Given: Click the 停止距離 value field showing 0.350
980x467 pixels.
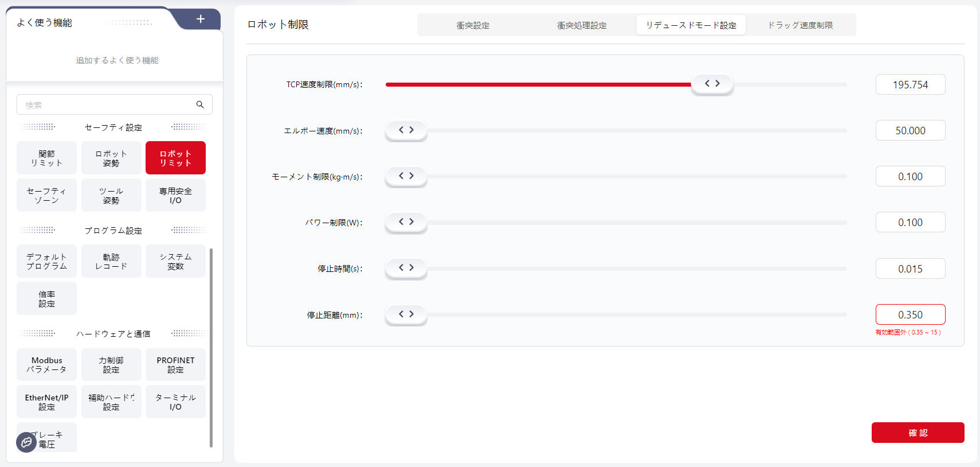Looking at the screenshot, I should coord(910,314).
